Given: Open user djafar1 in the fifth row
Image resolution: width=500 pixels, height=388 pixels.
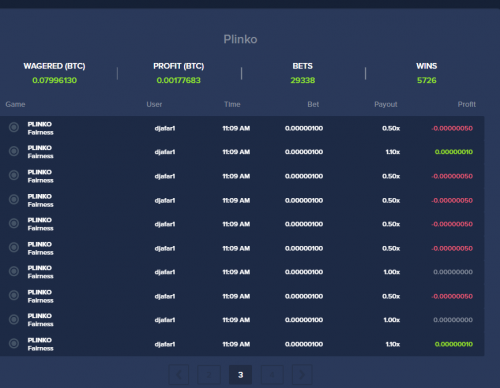Looking at the screenshot, I should tap(165, 224).
